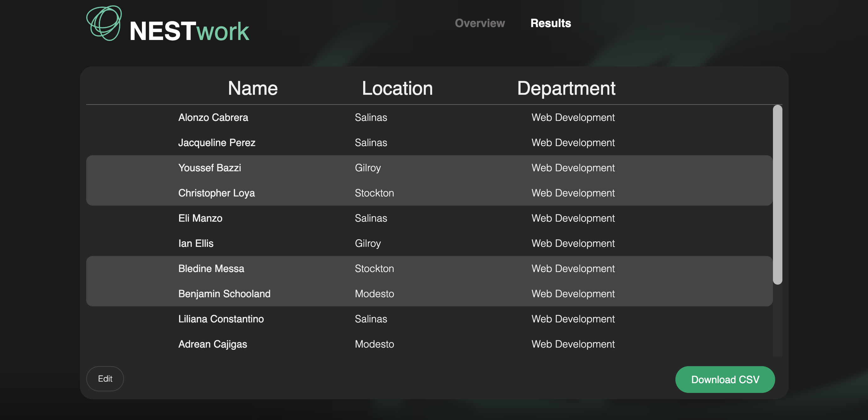Click Gilroy location for Youssef Bazzi
868x420 pixels.
[x=368, y=167]
